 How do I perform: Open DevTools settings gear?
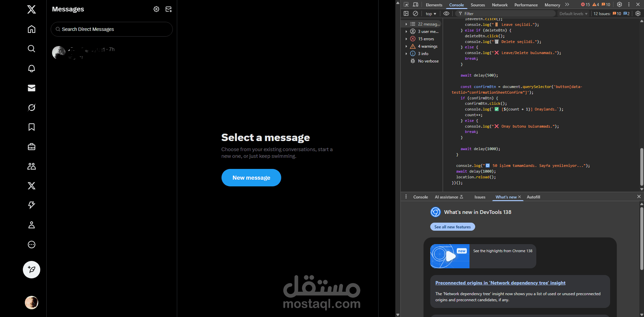pyautogui.click(x=620, y=5)
